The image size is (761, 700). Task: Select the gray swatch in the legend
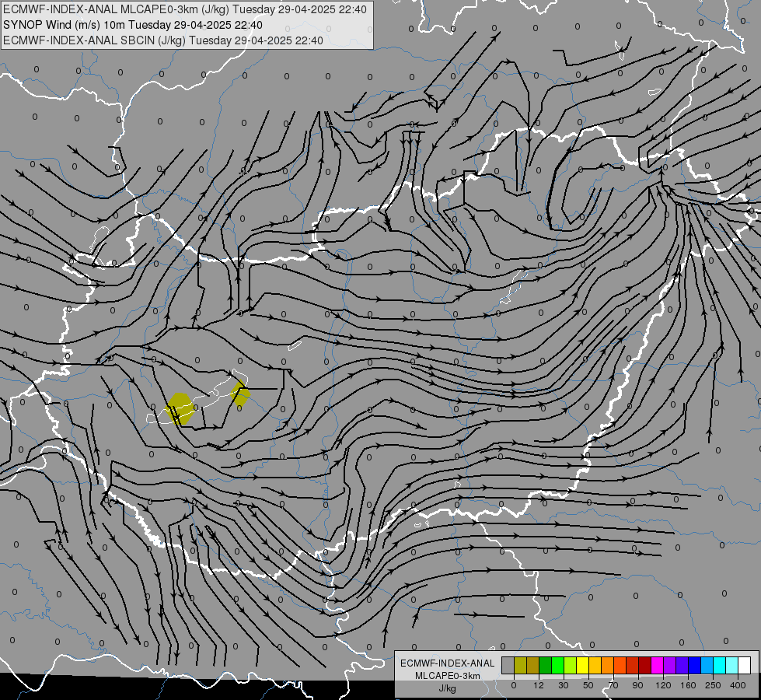coord(508,665)
